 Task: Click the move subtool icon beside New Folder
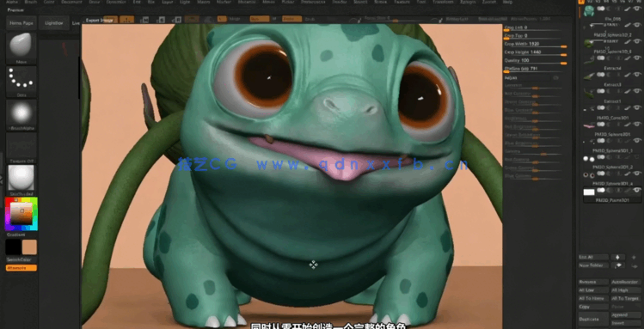click(617, 265)
